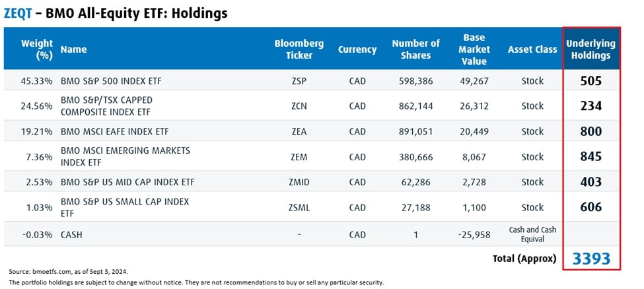Click the 3393 total holdings value
This screenshot has height=289, width=644.
point(591,259)
